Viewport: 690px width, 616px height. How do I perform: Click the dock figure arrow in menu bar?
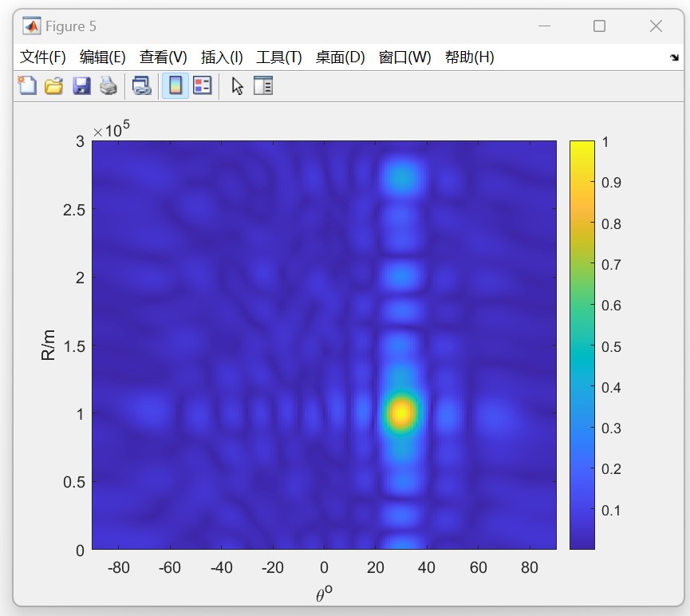(x=674, y=57)
